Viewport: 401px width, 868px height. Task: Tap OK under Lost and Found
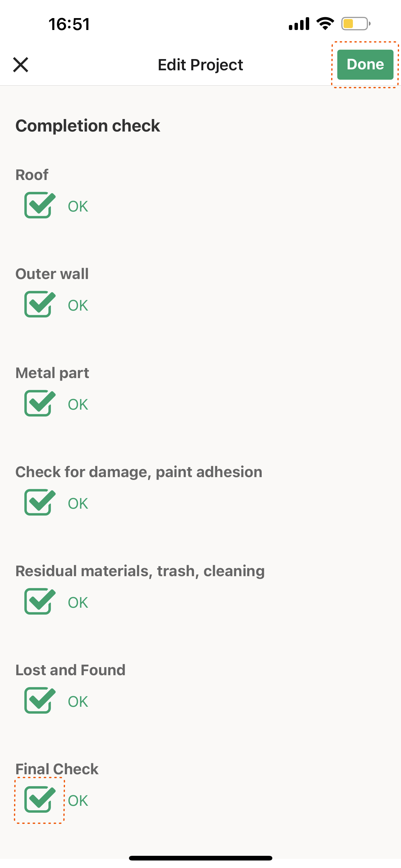(78, 701)
